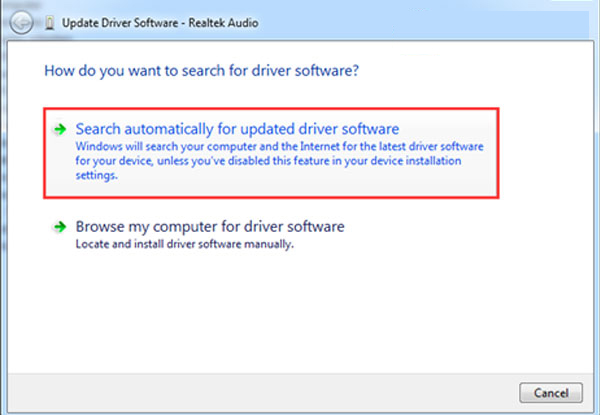
Task: Click the window title bar right of 'Realtek Audio'
Action: pyautogui.click(x=421, y=23)
